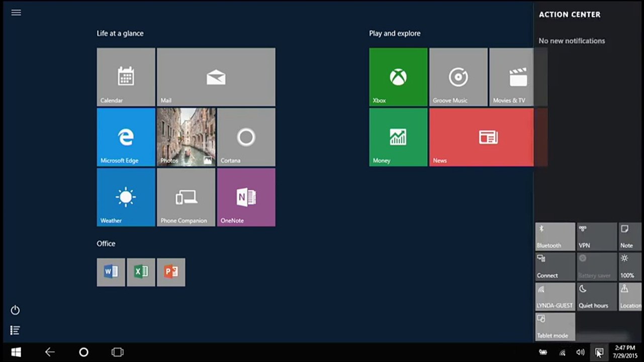The width and height of the screenshot is (644, 362).
Task: Open PowerPoint from the Office group
Action: tap(171, 273)
